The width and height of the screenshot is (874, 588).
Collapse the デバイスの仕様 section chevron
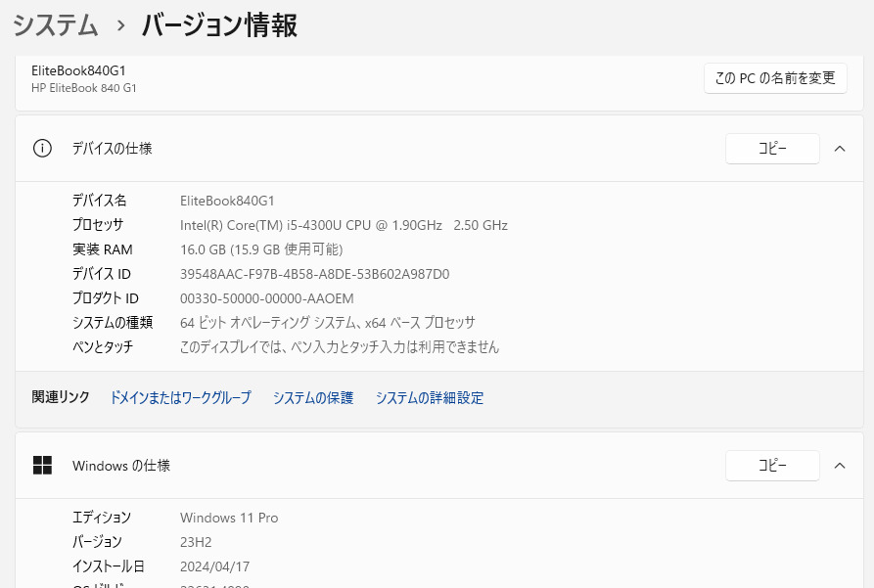pyautogui.click(x=840, y=149)
